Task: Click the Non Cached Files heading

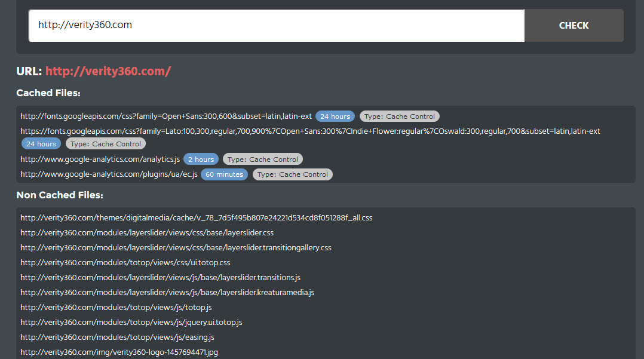Action: [x=60, y=195]
